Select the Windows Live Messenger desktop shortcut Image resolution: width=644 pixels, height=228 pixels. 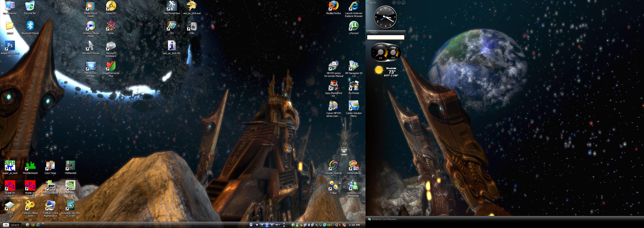pyautogui.click(x=354, y=189)
